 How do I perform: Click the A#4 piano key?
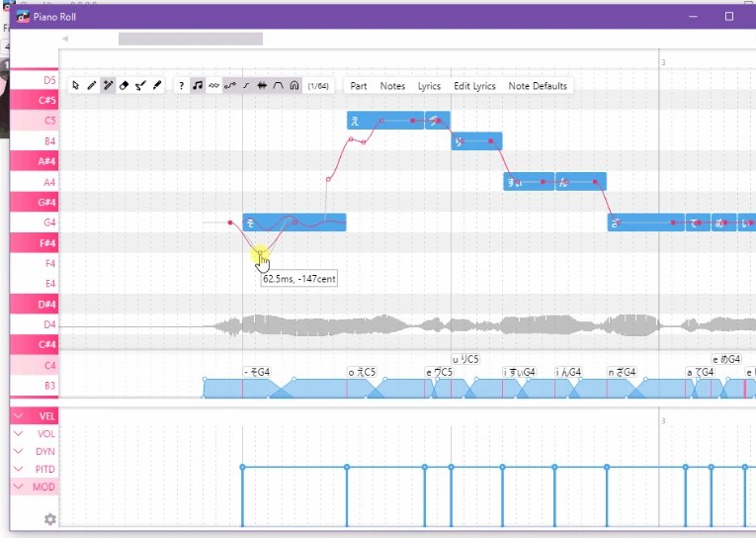tap(35, 160)
